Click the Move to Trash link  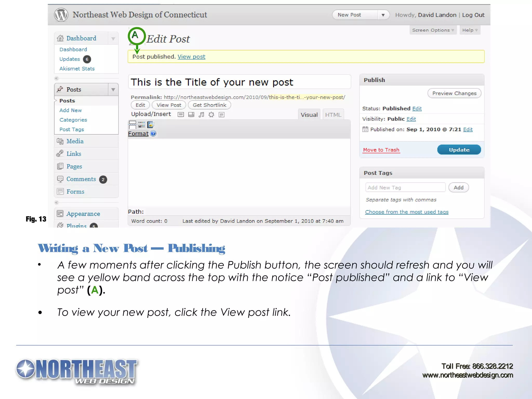(x=381, y=150)
